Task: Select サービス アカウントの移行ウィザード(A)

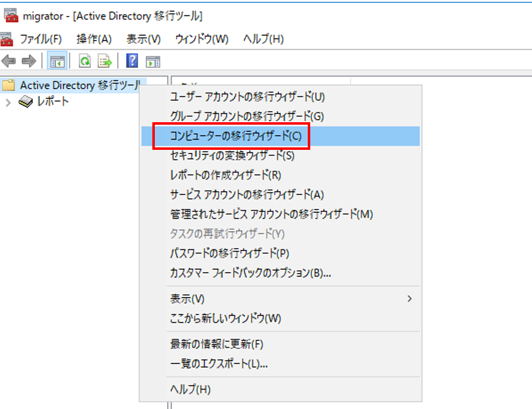Action: [281, 195]
